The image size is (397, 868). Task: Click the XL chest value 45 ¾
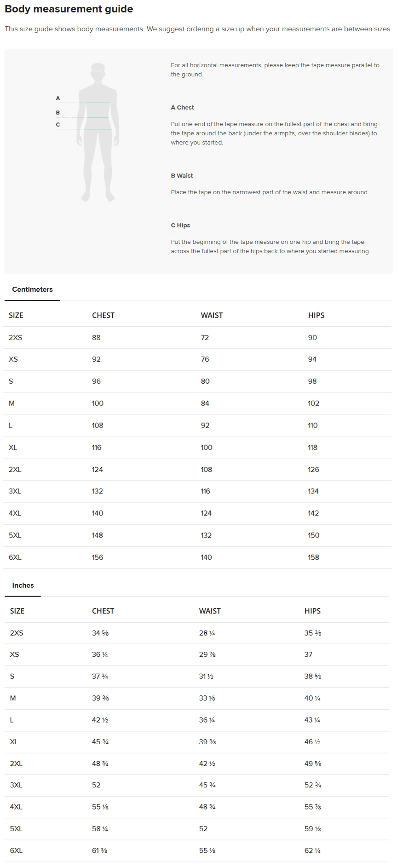100,741
